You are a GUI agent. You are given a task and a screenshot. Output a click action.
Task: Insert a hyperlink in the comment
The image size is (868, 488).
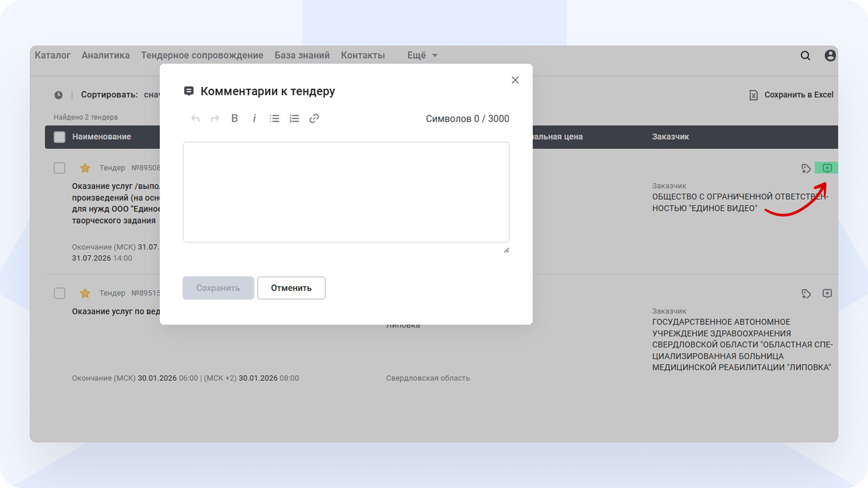pyautogui.click(x=314, y=118)
